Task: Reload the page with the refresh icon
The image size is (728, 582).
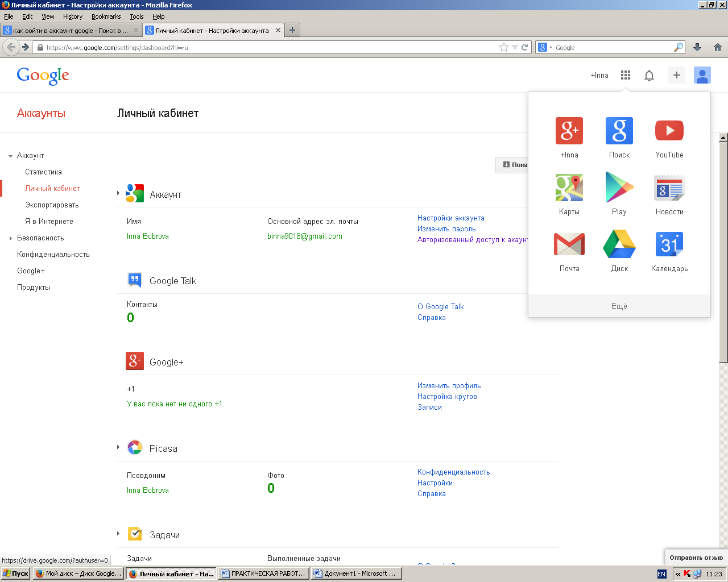Action: pos(525,48)
